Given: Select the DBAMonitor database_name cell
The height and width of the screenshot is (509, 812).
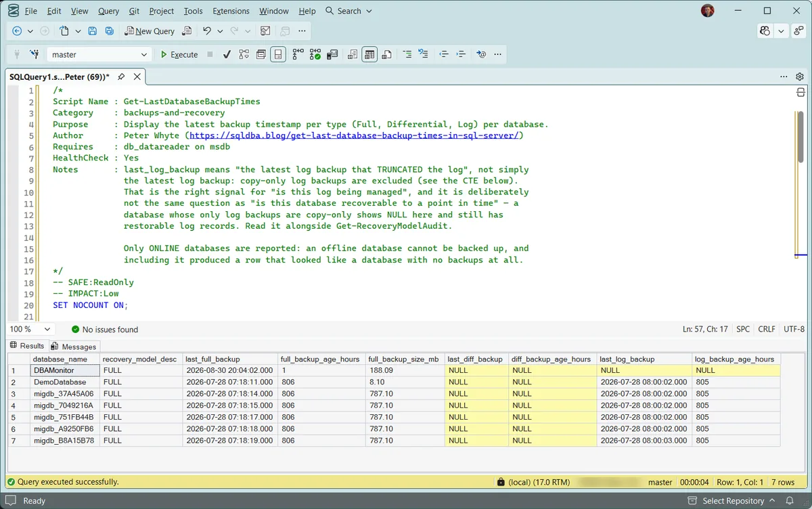Looking at the screenshot, I should click(65, 370).
